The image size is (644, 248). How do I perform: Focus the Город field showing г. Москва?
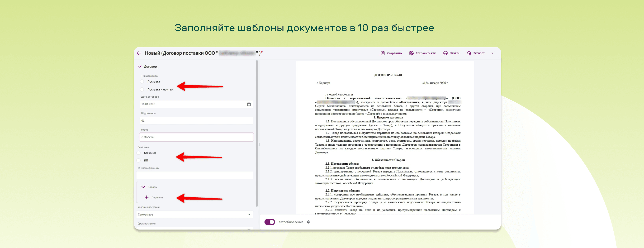click(x=196, y=137)
